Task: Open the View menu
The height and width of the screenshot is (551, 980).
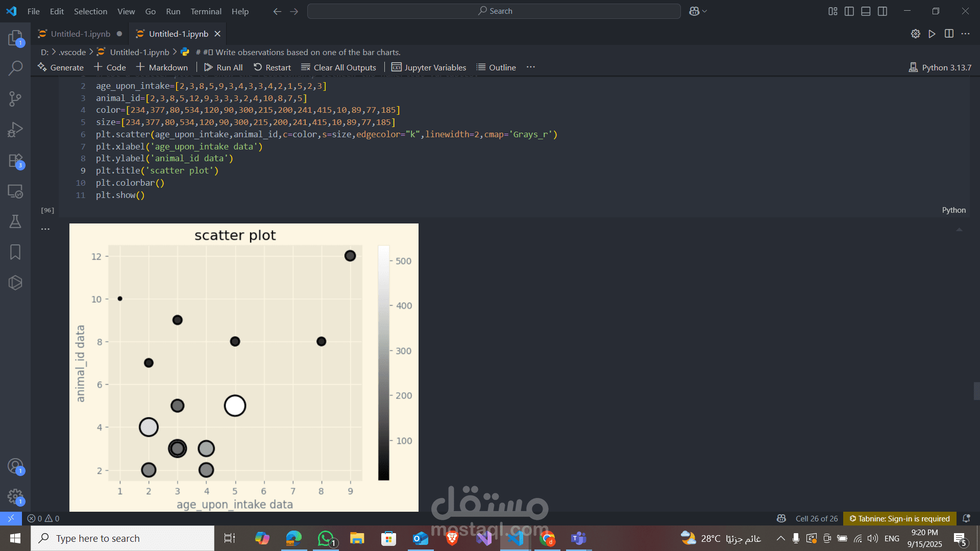Action: coord(126,11)
